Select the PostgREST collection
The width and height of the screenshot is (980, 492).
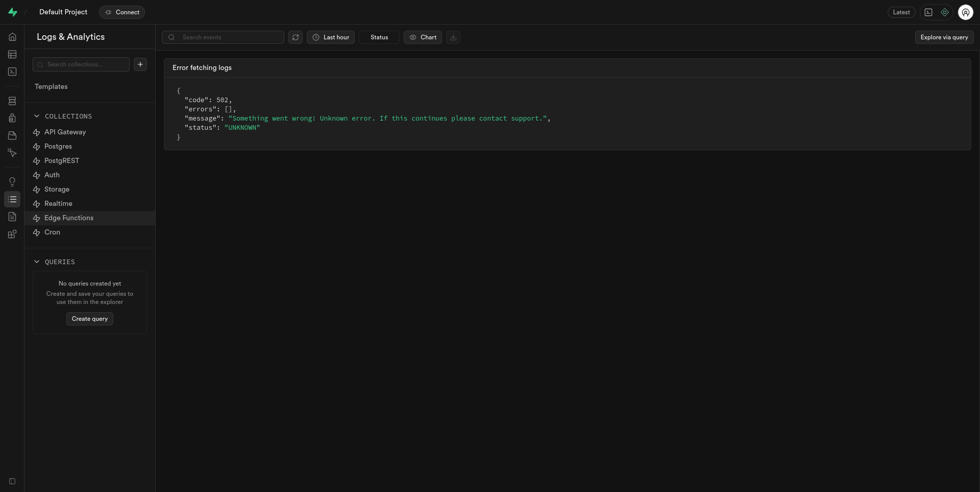(90, 161)
